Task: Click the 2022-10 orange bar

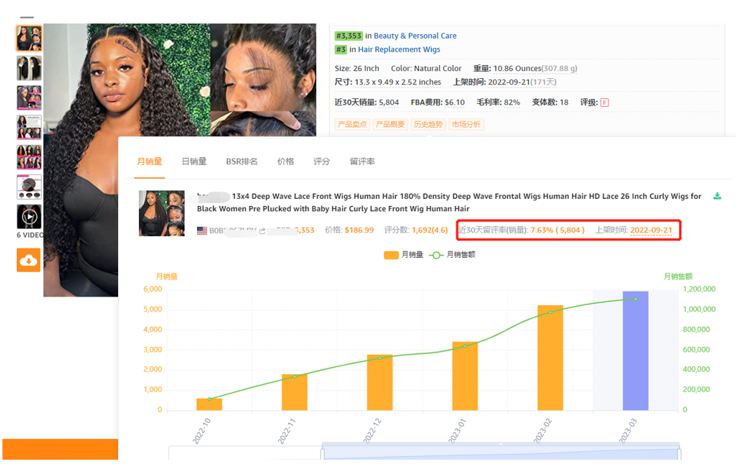Action: tap(209, 404)
